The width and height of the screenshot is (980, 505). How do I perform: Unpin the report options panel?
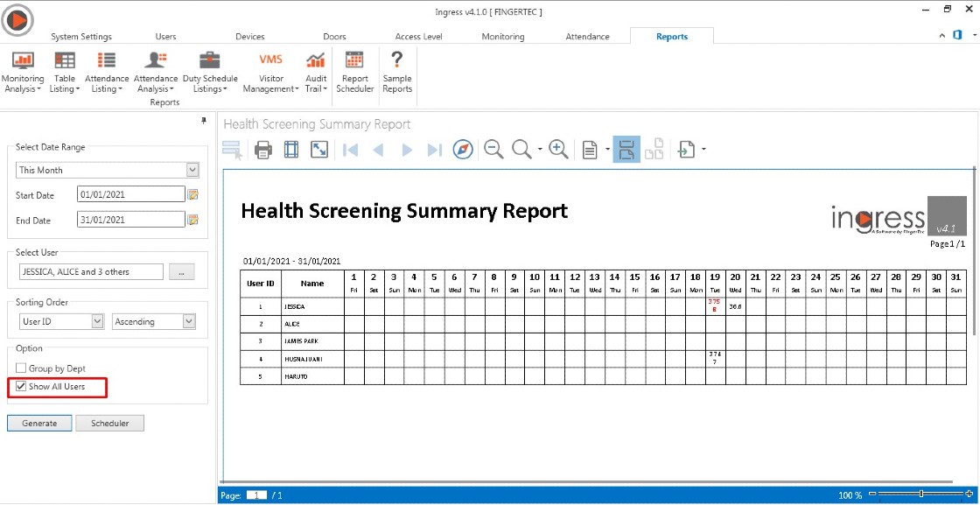[x=204, y=122]
